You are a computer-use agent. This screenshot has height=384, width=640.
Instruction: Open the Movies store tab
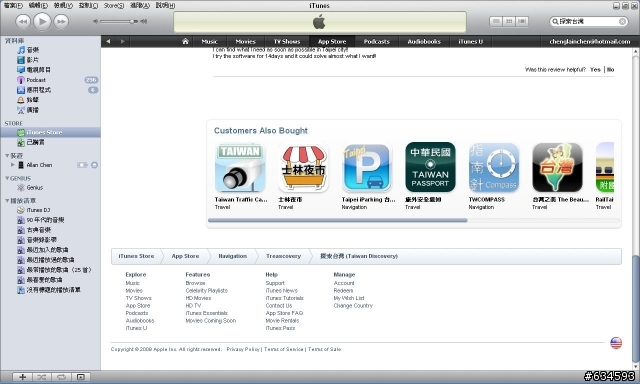pyautogui.click(x=245, y=41)
